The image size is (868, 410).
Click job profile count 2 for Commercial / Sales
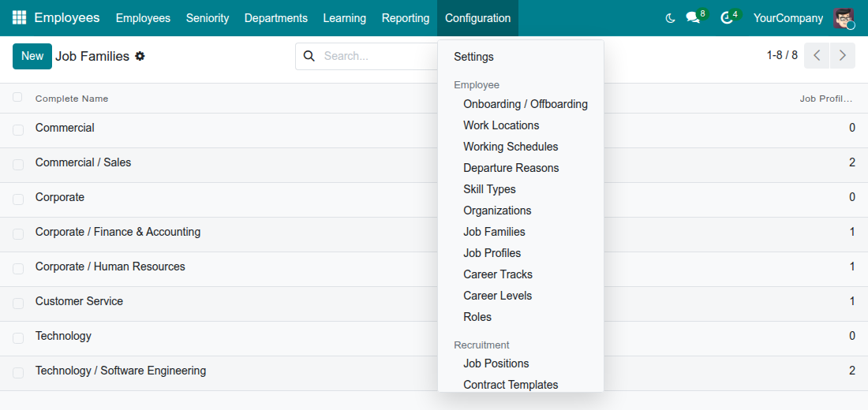pyautogui.click(x=852, y=162)
